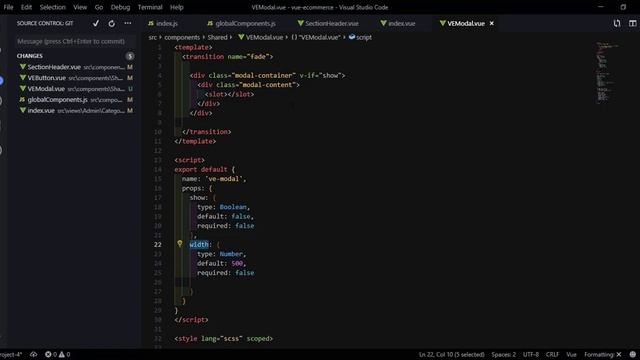Viewport: 640px width, 360px height.
Task: Split the editor with the layout icon
Action: pyautogui.click(x=632, y=24)
